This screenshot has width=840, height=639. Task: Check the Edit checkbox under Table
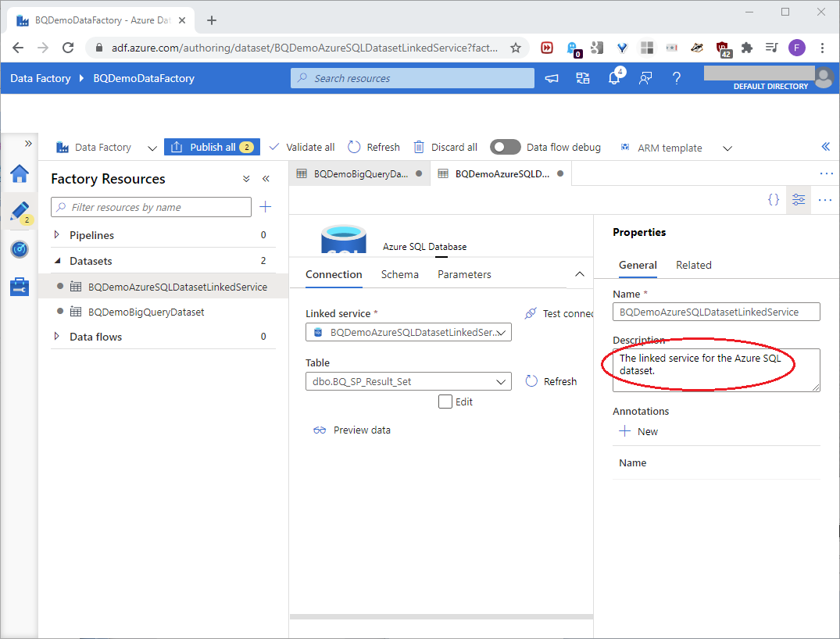(445, 402)
